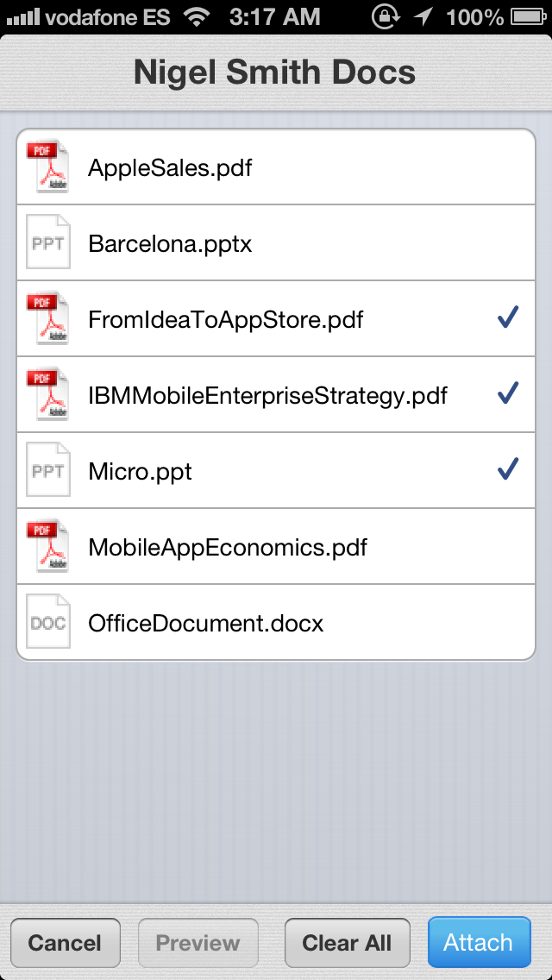Click the PPT icon next to Barcelona.pptx
Image resolution: width=552 pixels, height=980 pixels.
47,243
